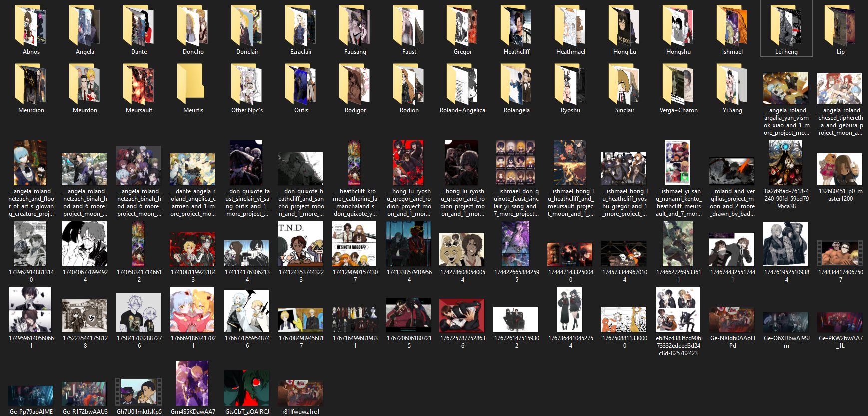Screen dimensions: 868x416
Task: Open the Faust folder
Action: coord(409,26)
